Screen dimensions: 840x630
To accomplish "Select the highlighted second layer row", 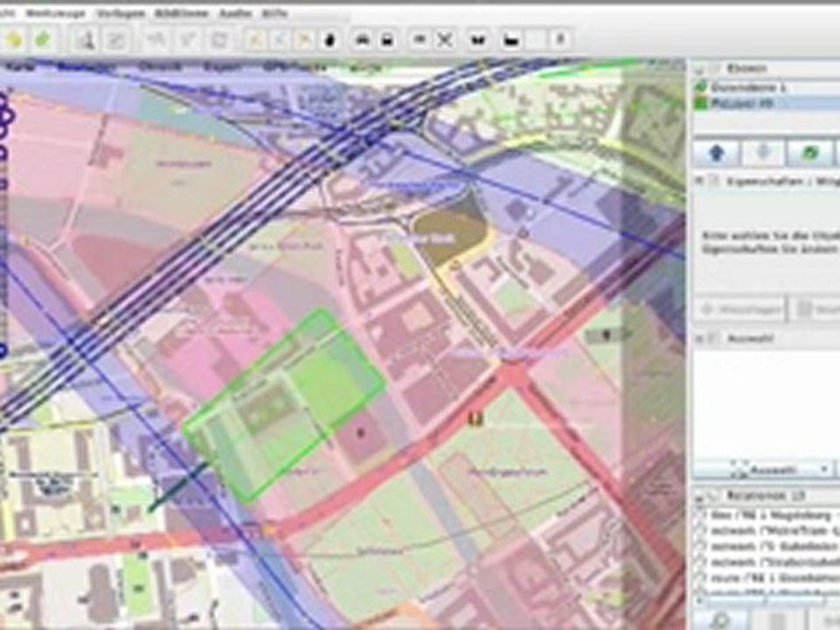I will [767, 103].
